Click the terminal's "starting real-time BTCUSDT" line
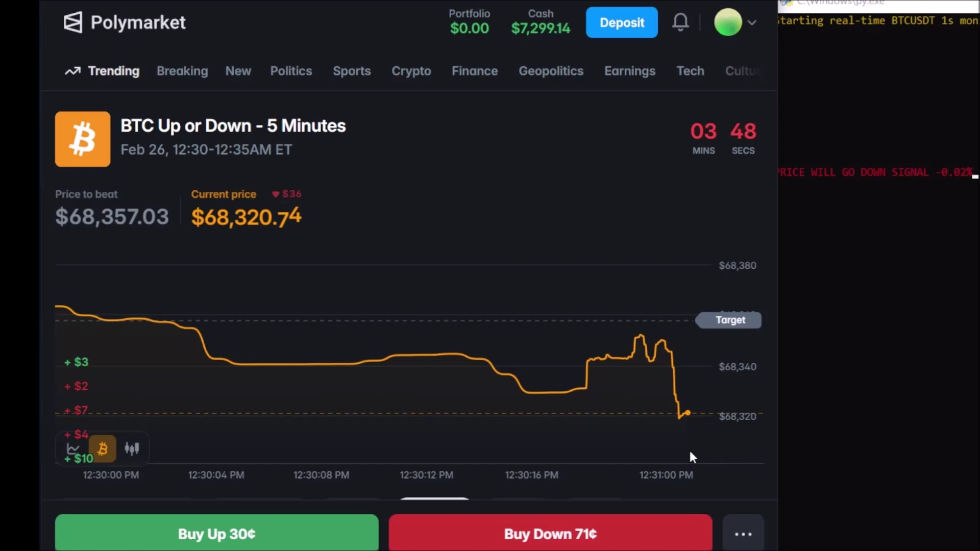Screen dimensions: 980x551 coord(878,21)
